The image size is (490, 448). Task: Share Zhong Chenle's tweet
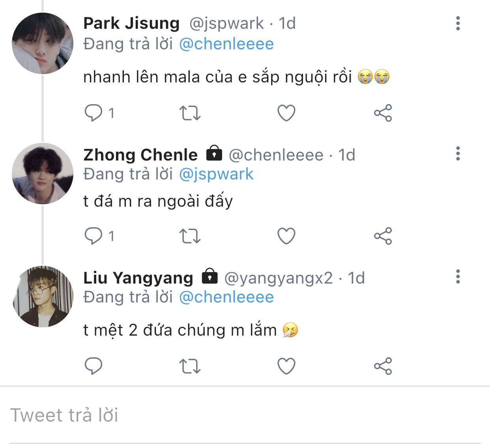[383, 236]
